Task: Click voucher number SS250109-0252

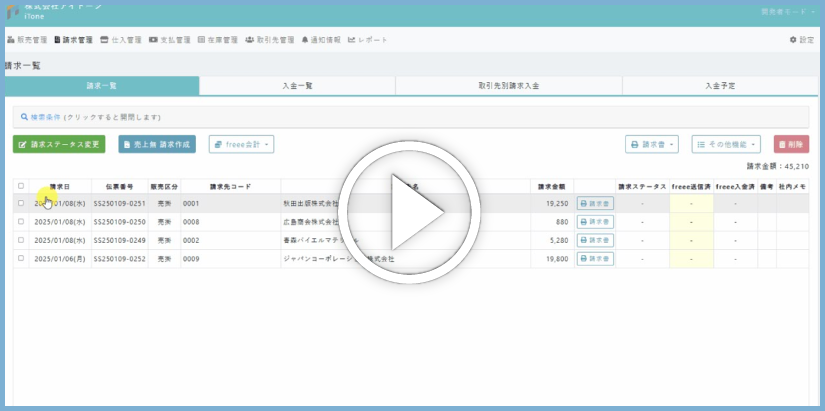Action: tap(119, 258)
